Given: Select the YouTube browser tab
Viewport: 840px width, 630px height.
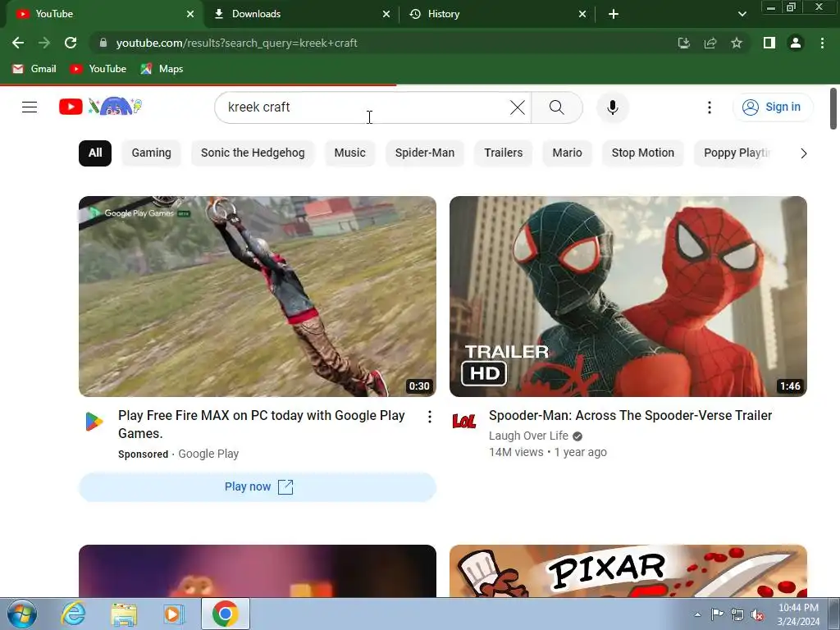Looking at the screenshot, I should tap(105, 14).
